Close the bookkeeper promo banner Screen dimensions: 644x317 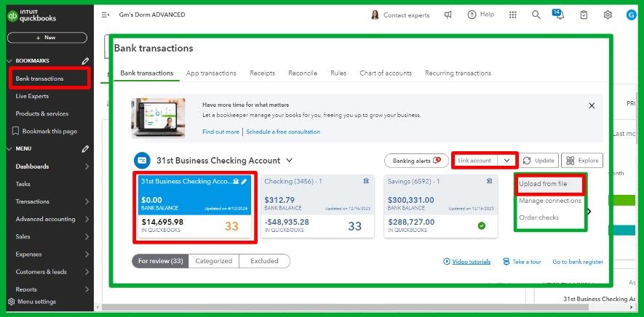592,105
